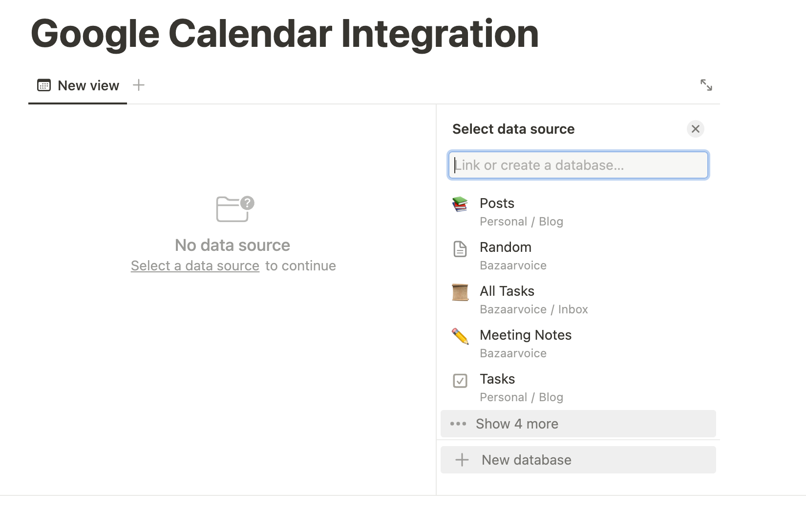Click the ellipsis icon on Show 4 more

458,424
